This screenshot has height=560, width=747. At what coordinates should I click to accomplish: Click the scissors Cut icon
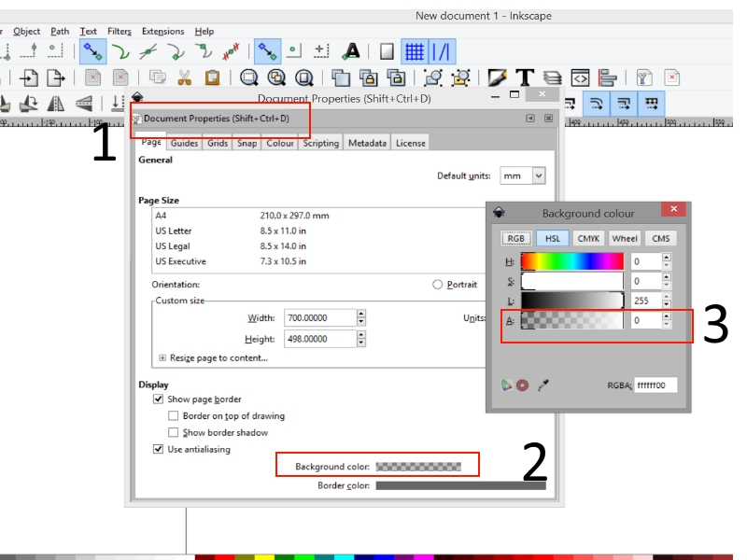pos(184,77)
